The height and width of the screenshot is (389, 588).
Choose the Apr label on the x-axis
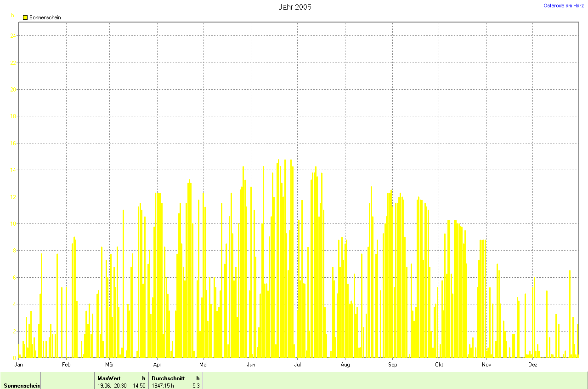157,365
